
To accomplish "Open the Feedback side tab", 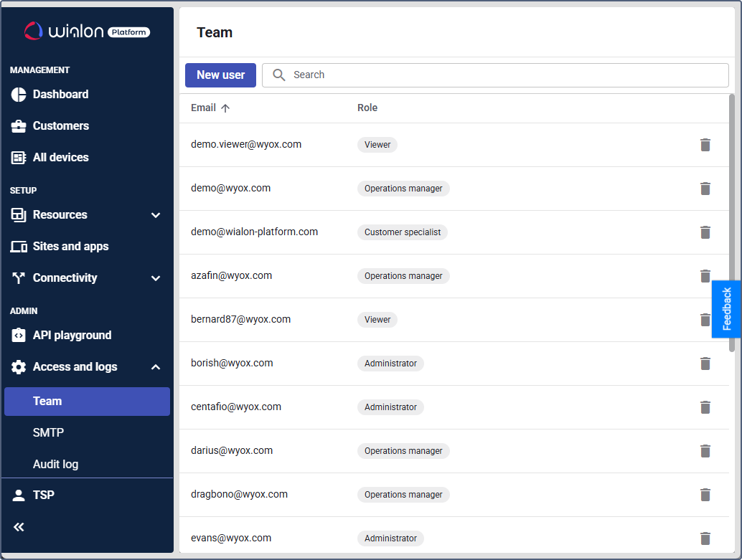I will pyautogui.click(x=726, y=309).
